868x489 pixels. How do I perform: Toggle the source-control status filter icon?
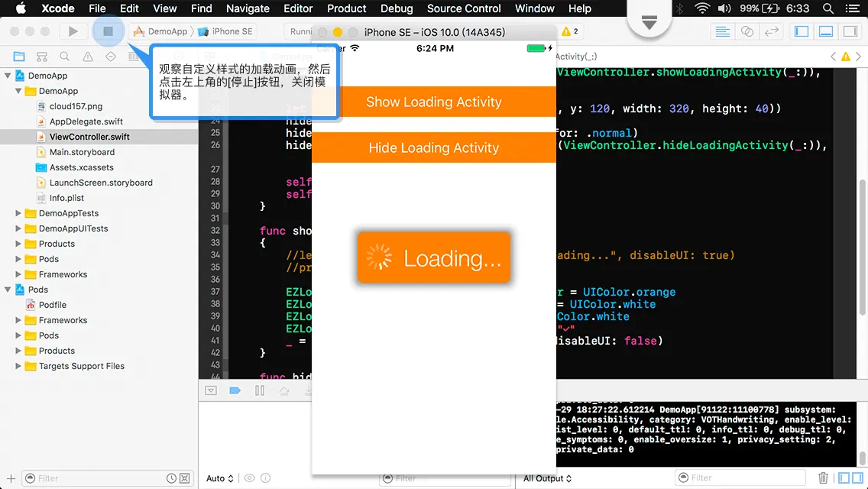point(185,478)
